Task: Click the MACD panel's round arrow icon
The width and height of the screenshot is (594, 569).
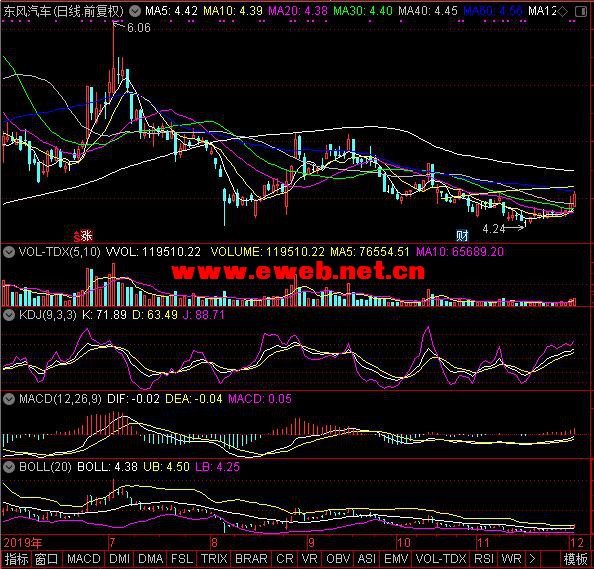Action: tap(9, 399)
